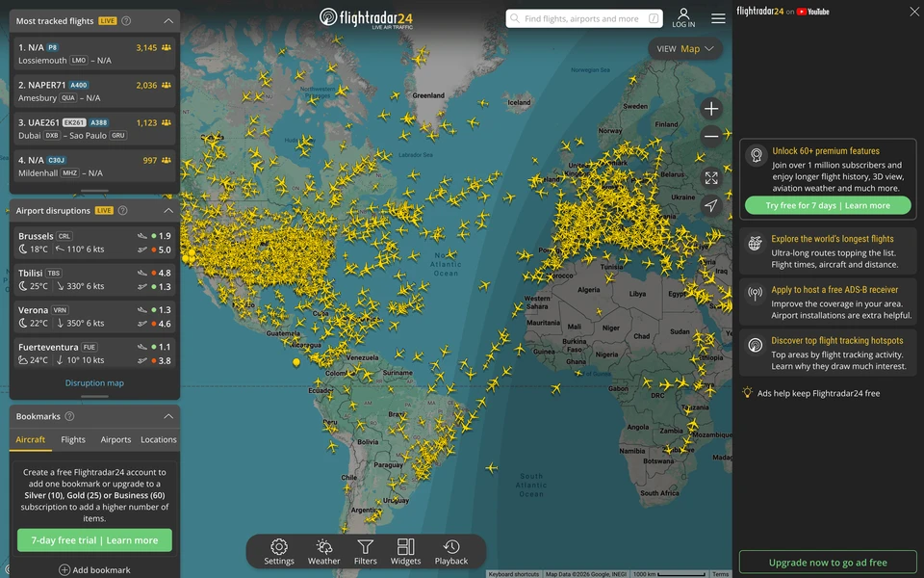Open the Widgets tool

tap(405, 552)
